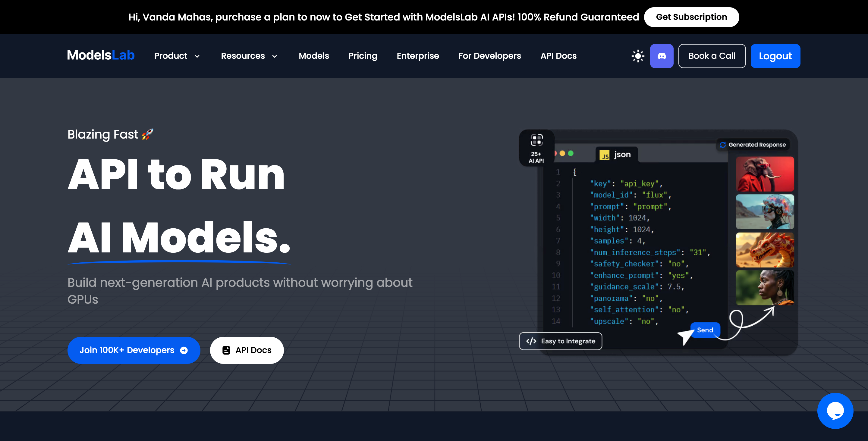Click the document icon on the hero API Docs button

click(x=226, y=350)
